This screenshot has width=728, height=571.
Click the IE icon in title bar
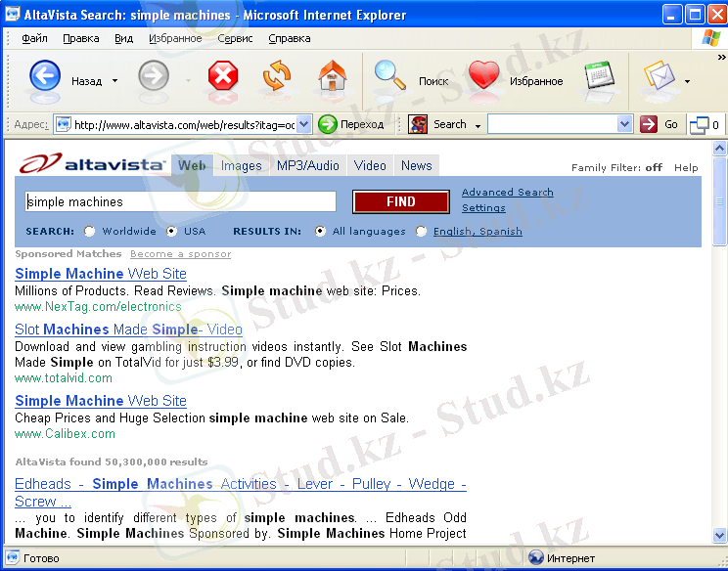pos(12,15)
